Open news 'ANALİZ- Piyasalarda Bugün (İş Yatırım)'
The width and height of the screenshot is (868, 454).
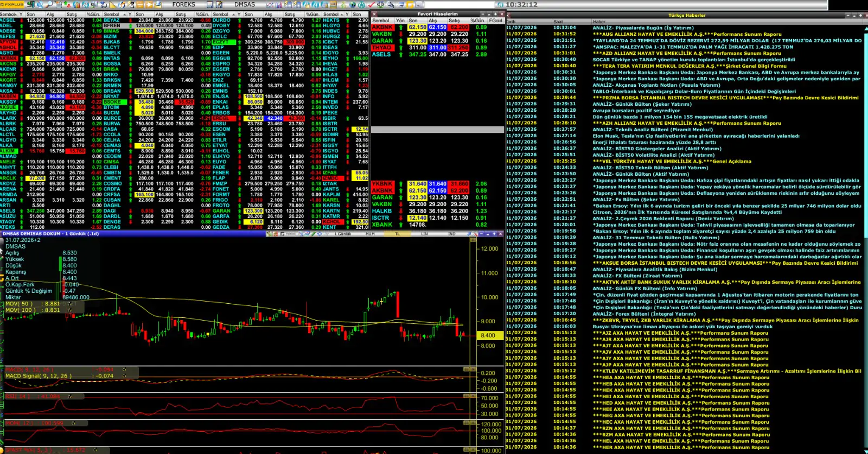tap(643, 28)
